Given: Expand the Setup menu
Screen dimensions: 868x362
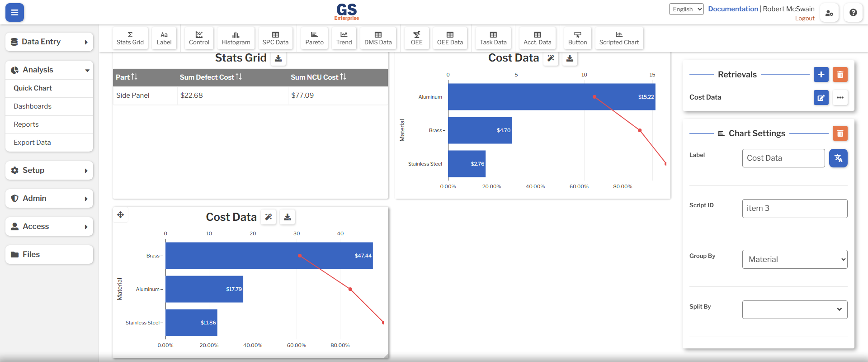Looking at the screenshot, I should click(x=49, y=171).
